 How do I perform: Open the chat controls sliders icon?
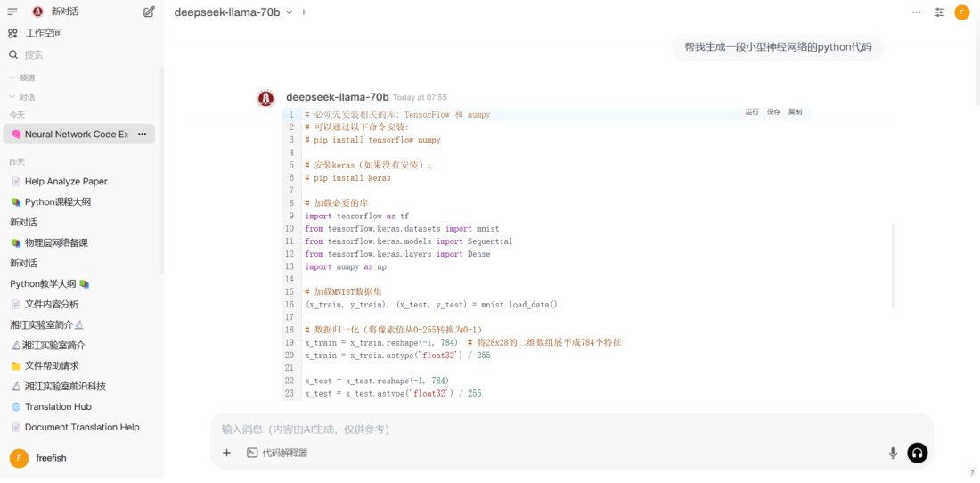pos(939,12)
